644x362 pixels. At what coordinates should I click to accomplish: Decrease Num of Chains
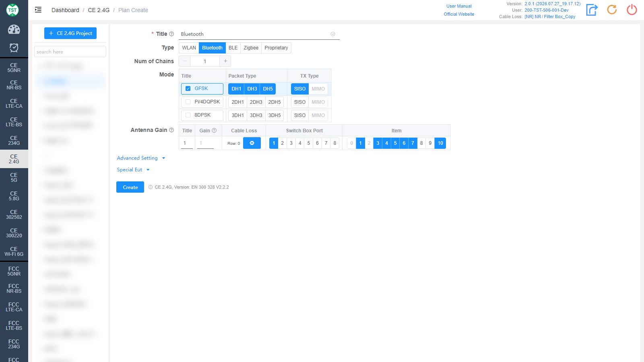click(x=185, y=61)
